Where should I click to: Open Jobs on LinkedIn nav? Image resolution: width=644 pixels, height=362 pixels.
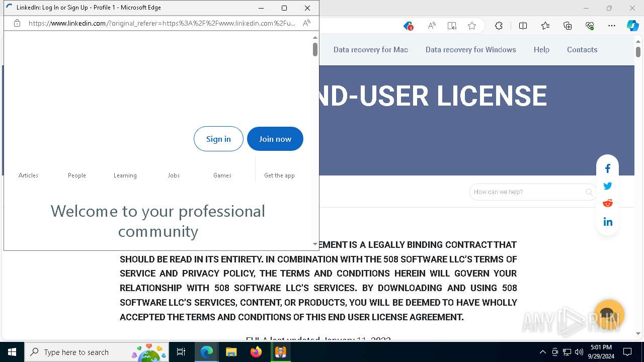174,175
